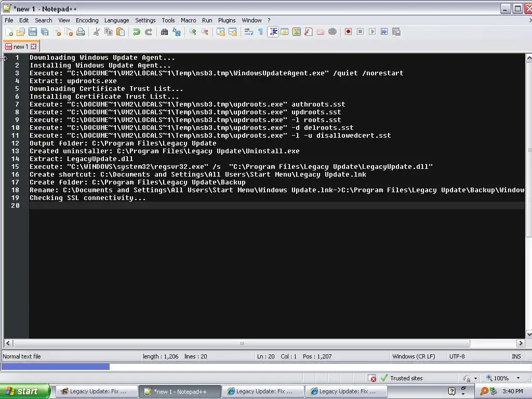Open the Document Map icon
The width and height of the screenshot is (532, 399).
(x=297, y=32)
